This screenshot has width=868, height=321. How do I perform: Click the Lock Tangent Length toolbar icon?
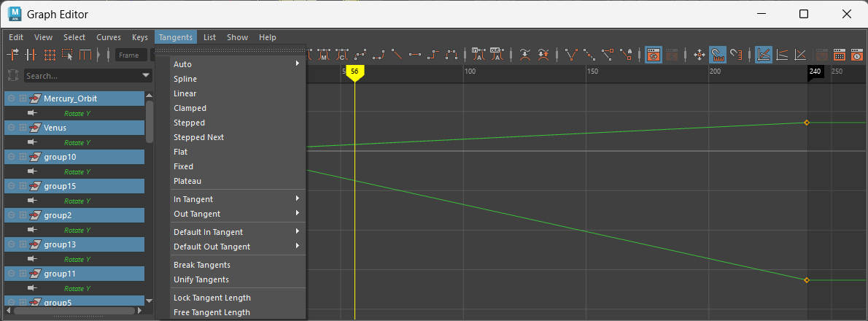[626, 55]
